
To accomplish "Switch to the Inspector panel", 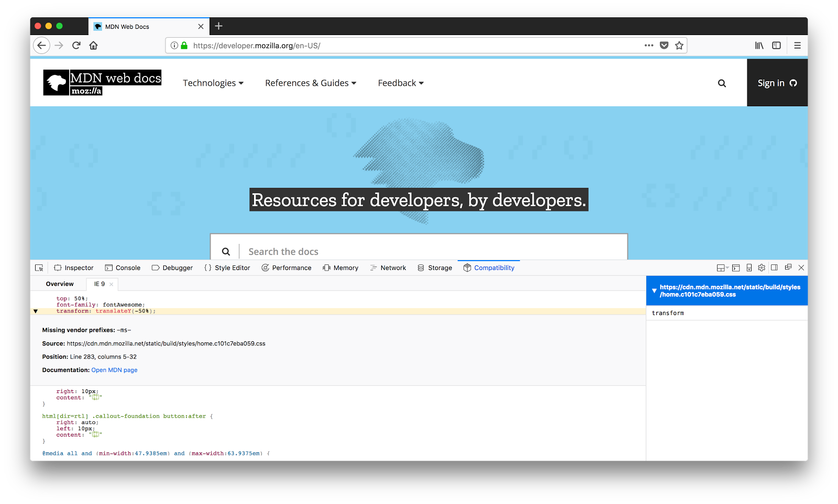I will [74, 268].
